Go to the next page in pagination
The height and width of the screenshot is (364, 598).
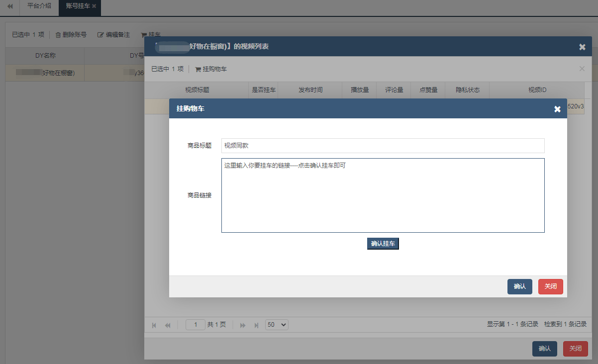click(x=243, y=325)
